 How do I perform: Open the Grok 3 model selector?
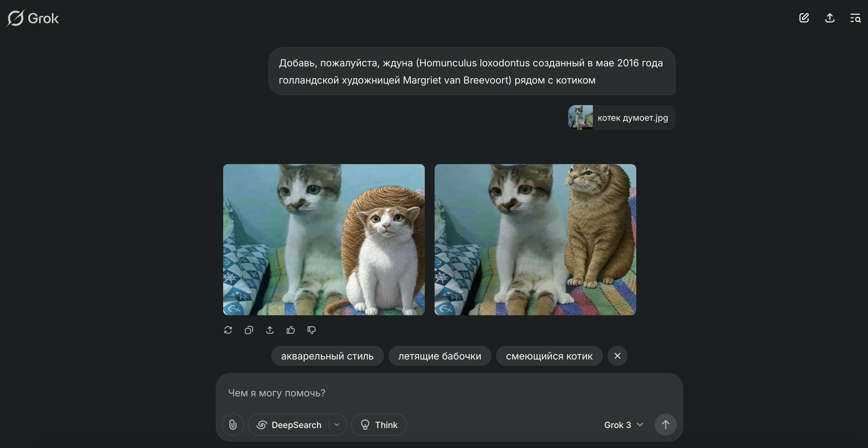[x=624, y=425]
